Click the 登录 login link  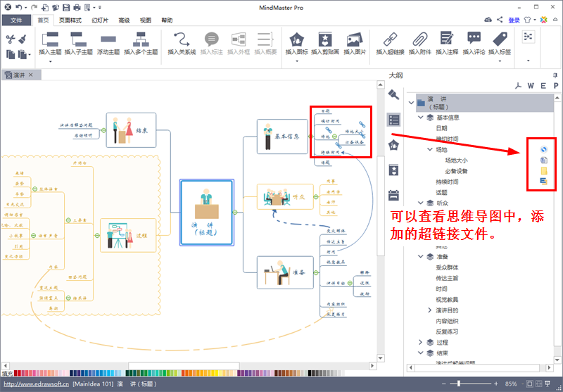514,20
